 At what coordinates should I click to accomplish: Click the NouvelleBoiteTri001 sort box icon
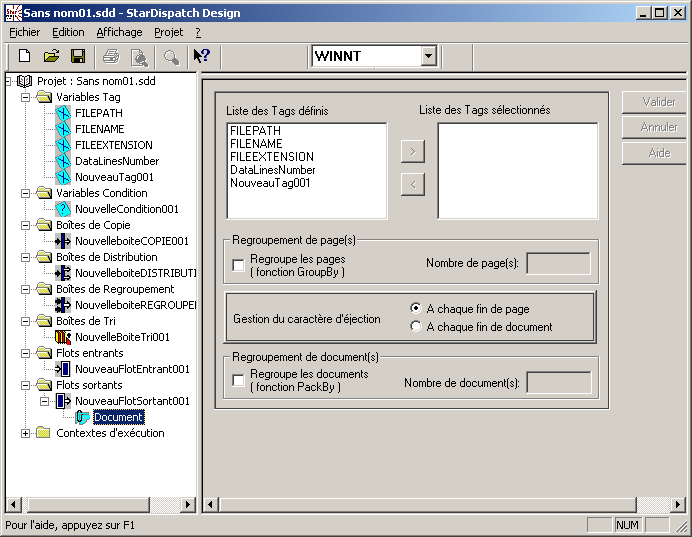pyautogui.click(x=64, y=337)
